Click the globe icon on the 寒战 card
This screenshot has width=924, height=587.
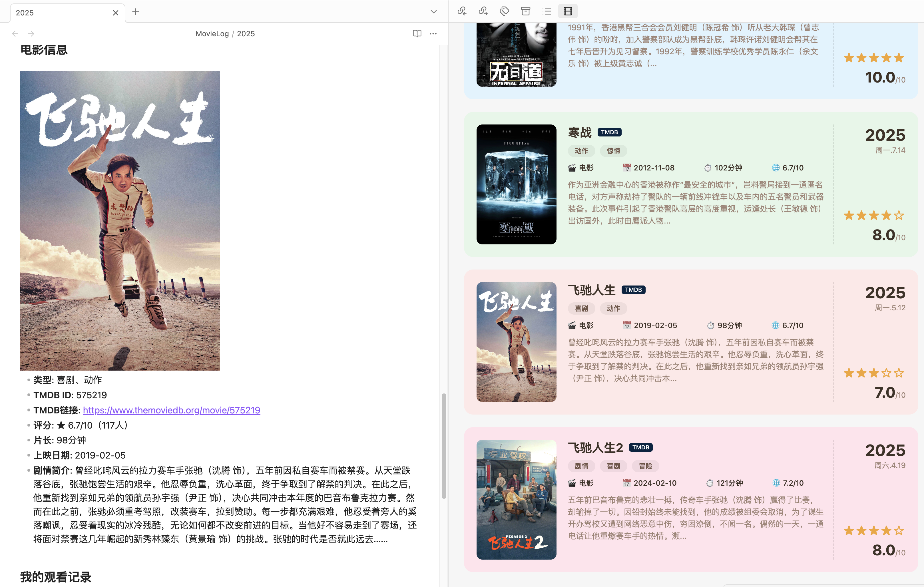pyautogui.click(x=776, y=168)
